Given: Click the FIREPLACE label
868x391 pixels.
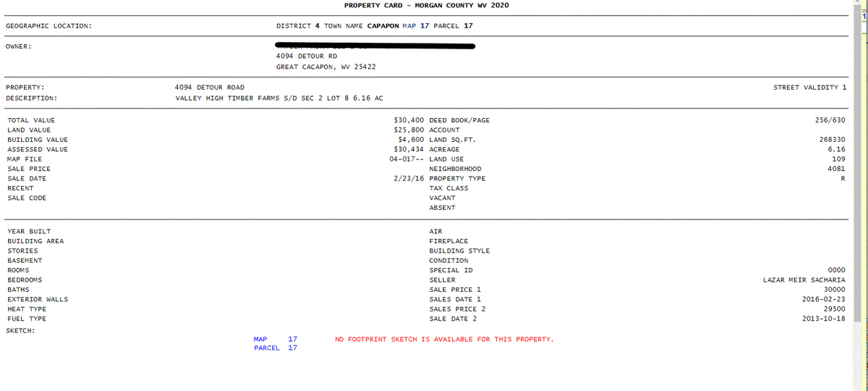Looking at the screenshot, I should point(448,241).
